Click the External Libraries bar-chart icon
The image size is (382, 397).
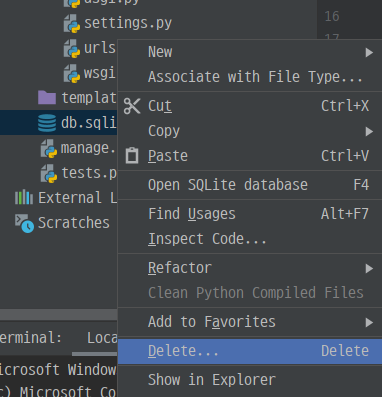point(24,198)
